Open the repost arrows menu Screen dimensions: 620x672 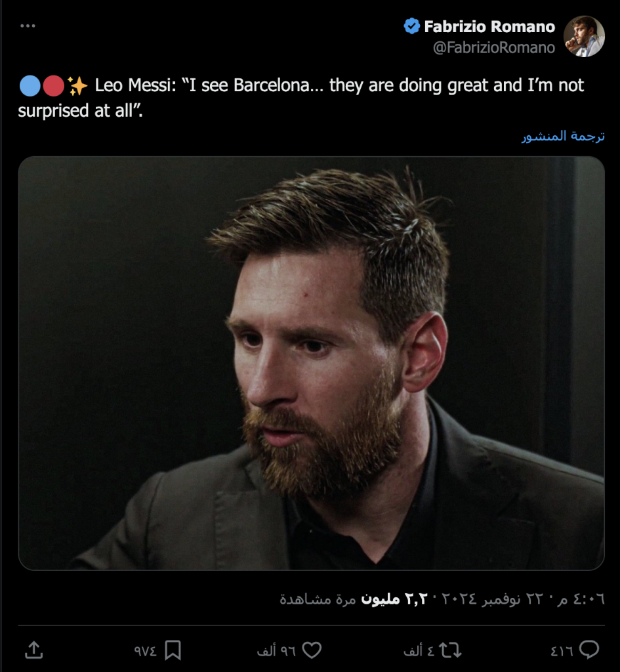451,650
